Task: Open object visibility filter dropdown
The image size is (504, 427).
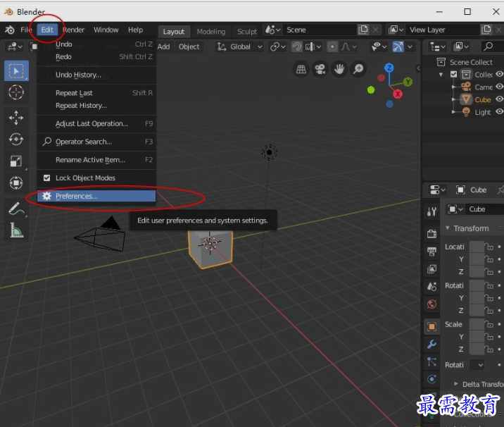Action: point(379,47)
